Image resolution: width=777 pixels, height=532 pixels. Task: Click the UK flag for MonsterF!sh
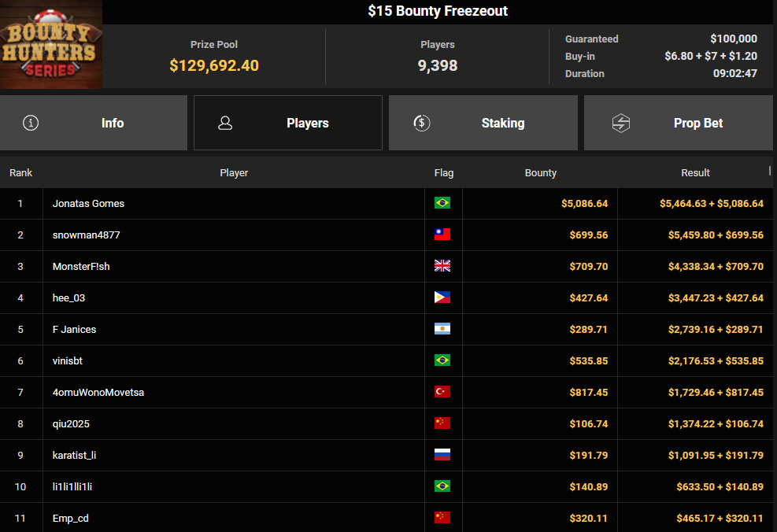[x=442, y=266]
